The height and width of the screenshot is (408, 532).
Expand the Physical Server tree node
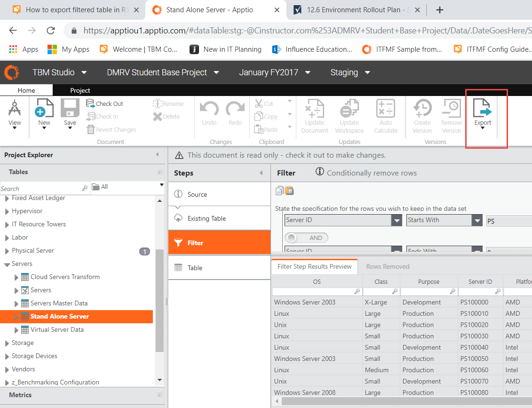click(7, 251)
